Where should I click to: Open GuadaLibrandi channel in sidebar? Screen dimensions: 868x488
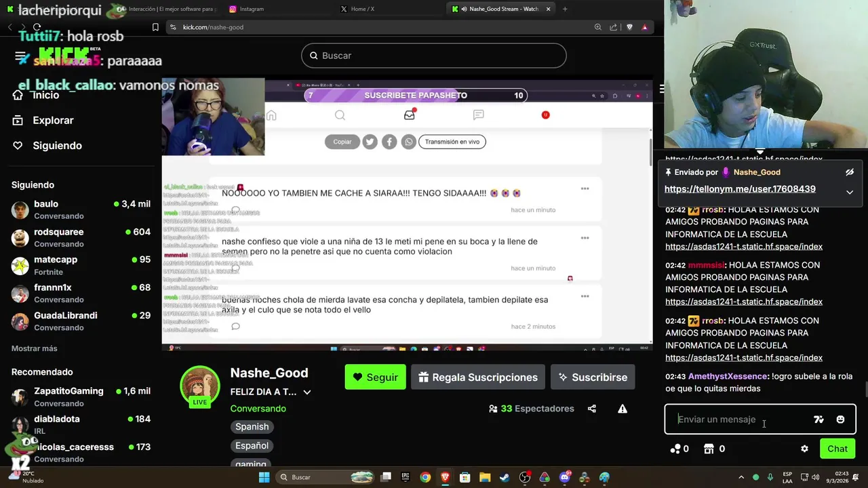click(x=81, y=321)
